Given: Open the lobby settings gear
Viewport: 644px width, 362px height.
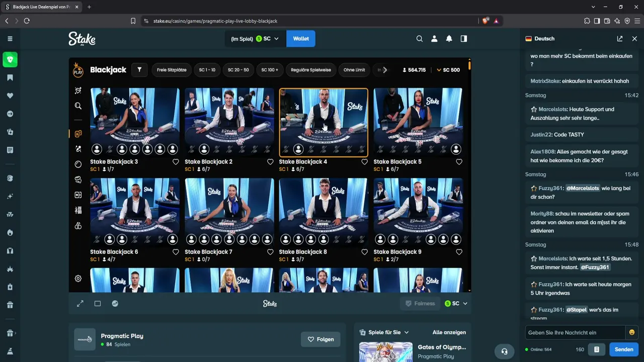Looking at the screenshot, I should click(78, 279).
